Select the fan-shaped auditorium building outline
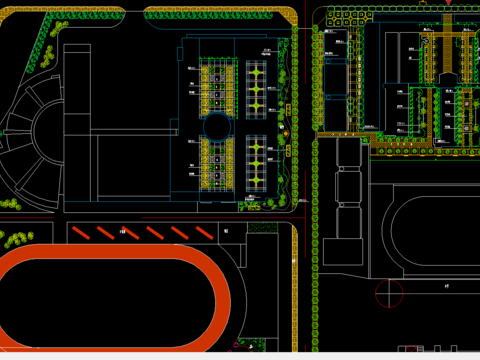Image resolution: width=480 pixels, height=360 pixels. (32, 143)
